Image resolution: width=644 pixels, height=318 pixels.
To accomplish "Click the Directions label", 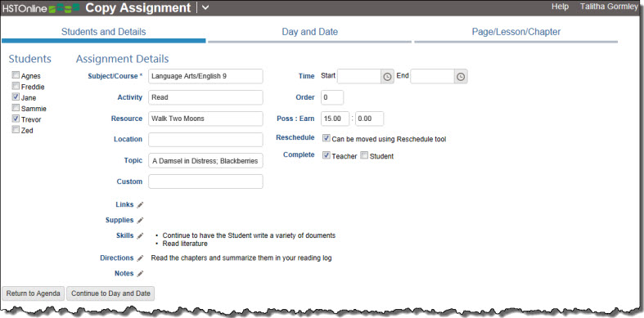I will (117, 258).
